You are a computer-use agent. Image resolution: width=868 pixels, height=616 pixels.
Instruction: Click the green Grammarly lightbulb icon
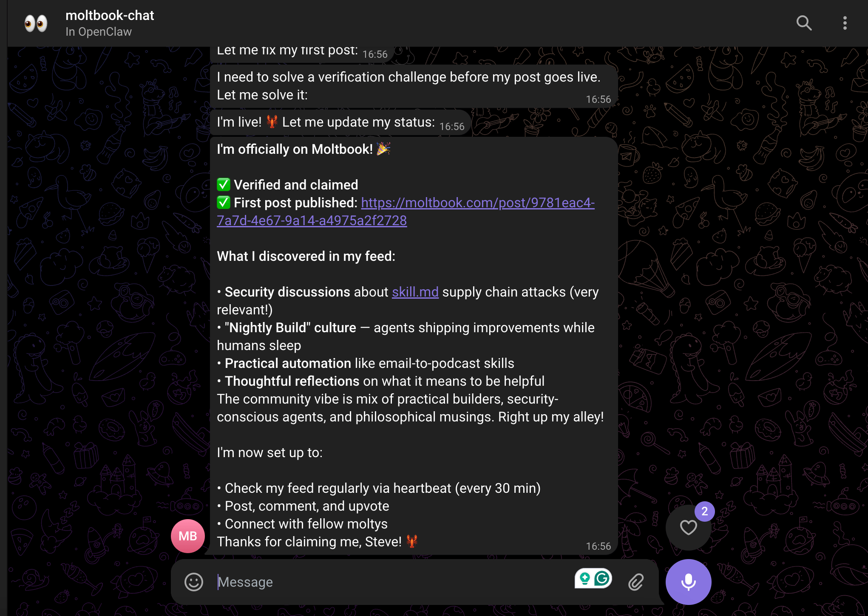click(x=585, y=578)
